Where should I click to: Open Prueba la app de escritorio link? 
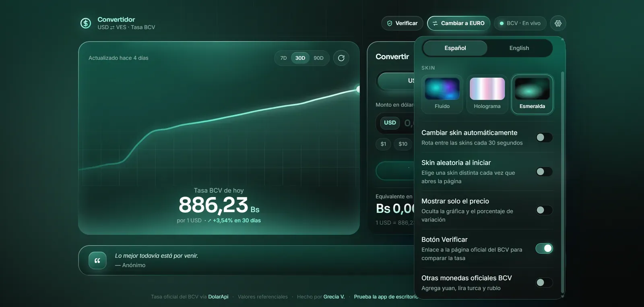pyautogui.click(x=386, y=297)
